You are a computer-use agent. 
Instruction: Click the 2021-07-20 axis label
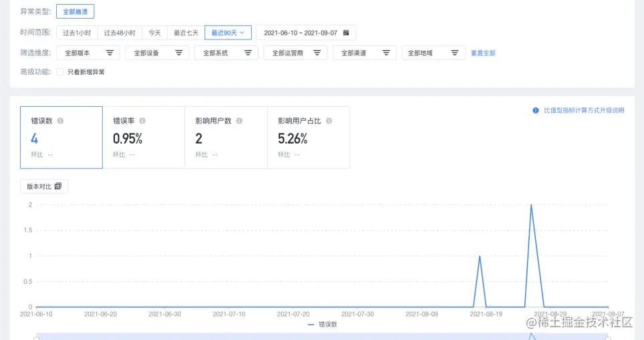pos(293,314)
